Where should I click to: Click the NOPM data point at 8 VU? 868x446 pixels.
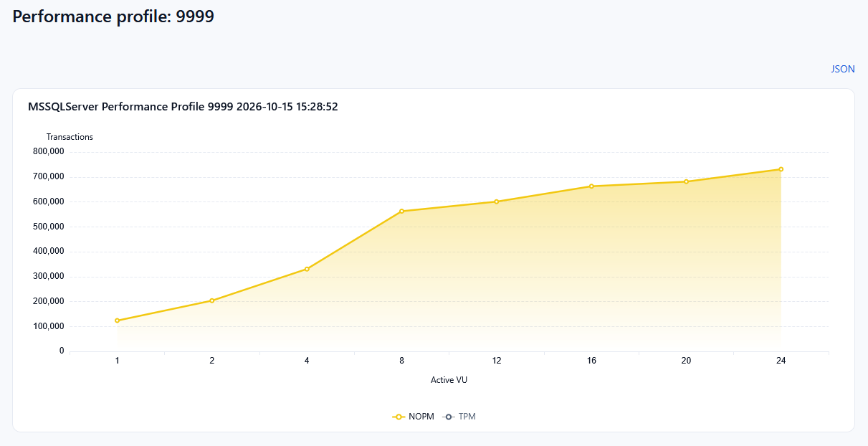pyautogui.click(x=401, y=212)
